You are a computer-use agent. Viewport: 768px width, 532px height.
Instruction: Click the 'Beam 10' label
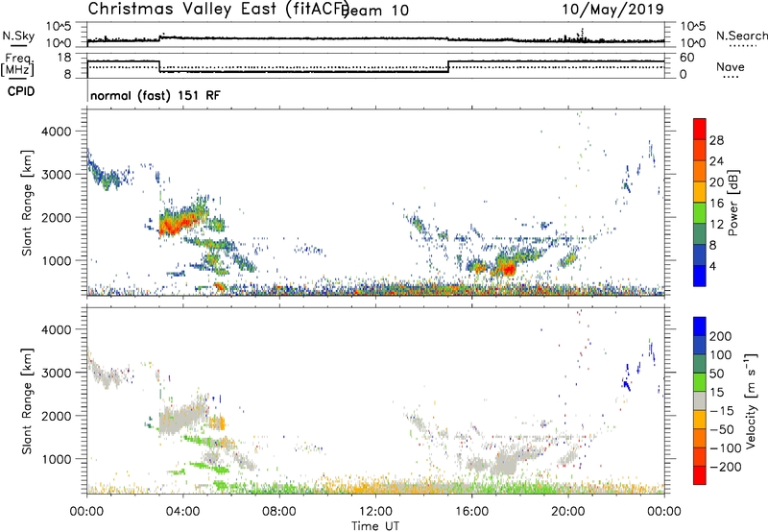pos(376,11)
